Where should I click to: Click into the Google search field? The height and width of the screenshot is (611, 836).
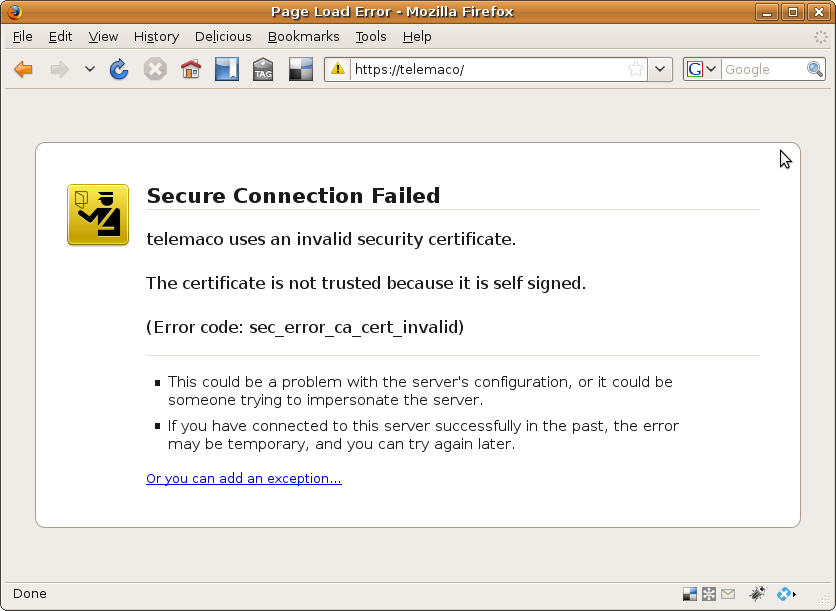pos(762,69)
